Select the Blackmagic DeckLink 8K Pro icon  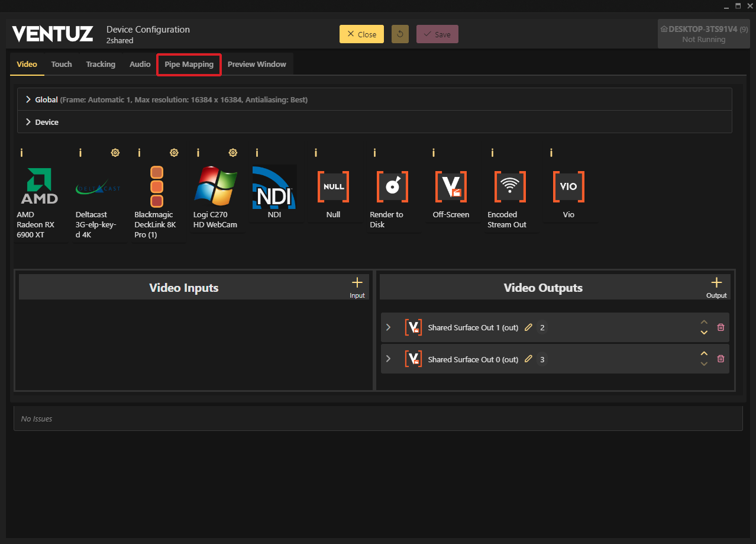click(156, 186)
